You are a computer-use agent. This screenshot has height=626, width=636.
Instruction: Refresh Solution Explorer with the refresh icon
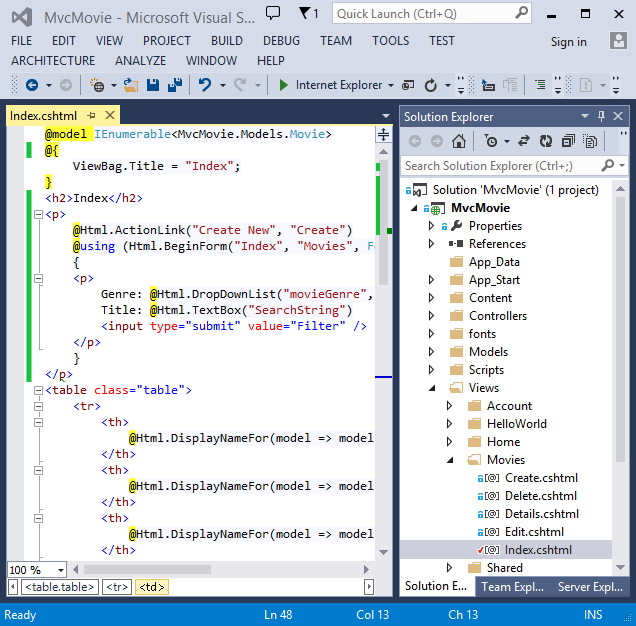click(546, 141)
